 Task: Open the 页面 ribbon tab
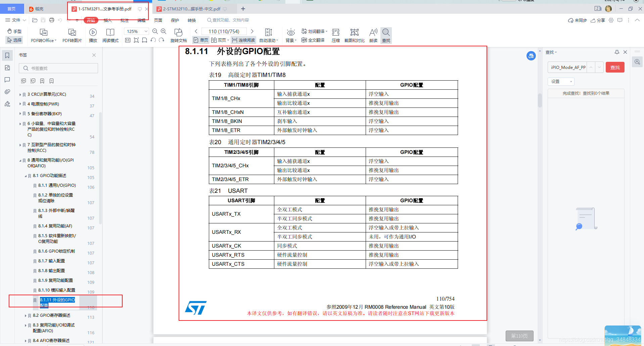pyautogui.click(x=158, y=20)
